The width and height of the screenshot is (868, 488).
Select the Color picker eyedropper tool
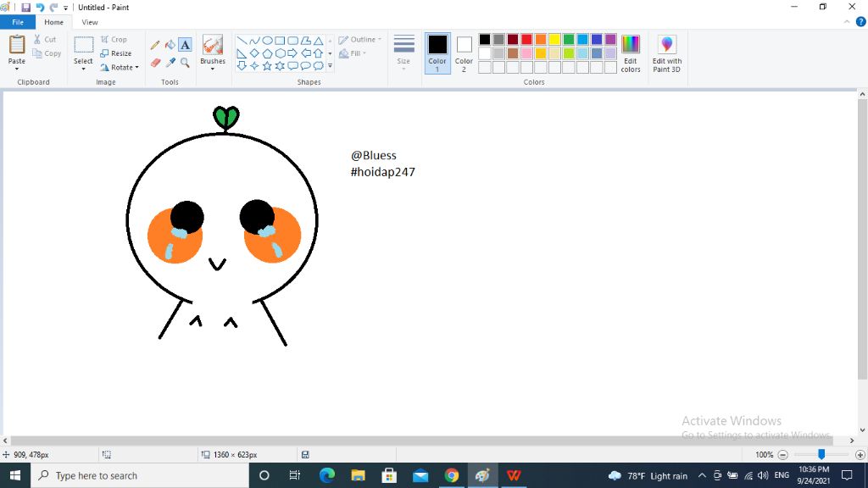click(170, 63)
